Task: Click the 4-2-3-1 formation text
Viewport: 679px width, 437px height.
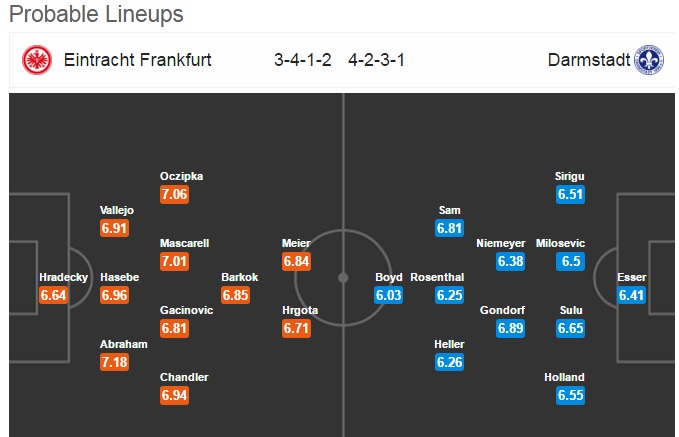Action: coord(377,60)
